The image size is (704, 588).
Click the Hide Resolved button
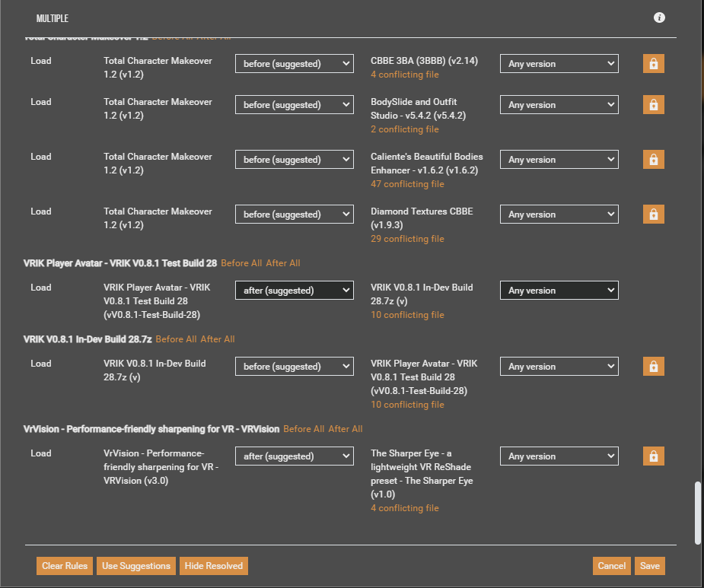[214, 566]
